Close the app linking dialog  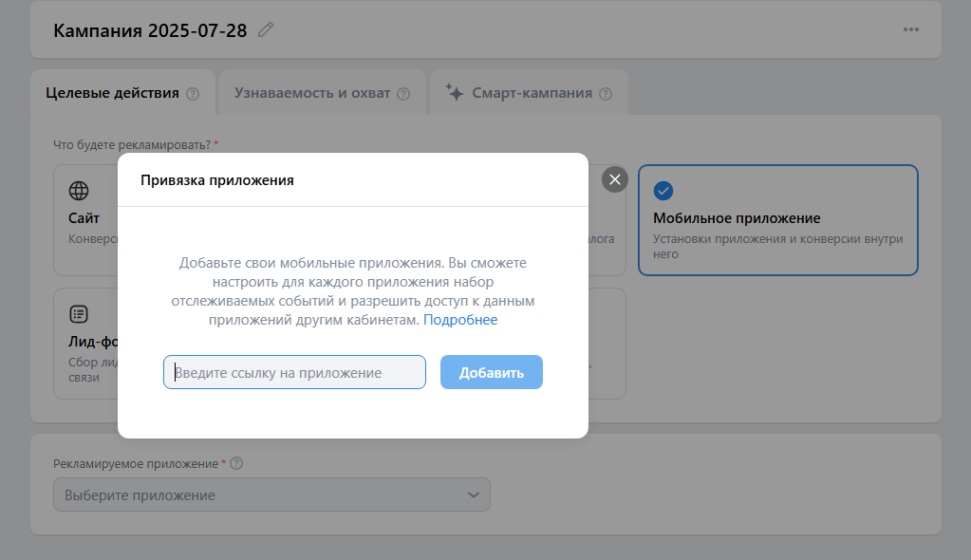[x=615, y=179]
